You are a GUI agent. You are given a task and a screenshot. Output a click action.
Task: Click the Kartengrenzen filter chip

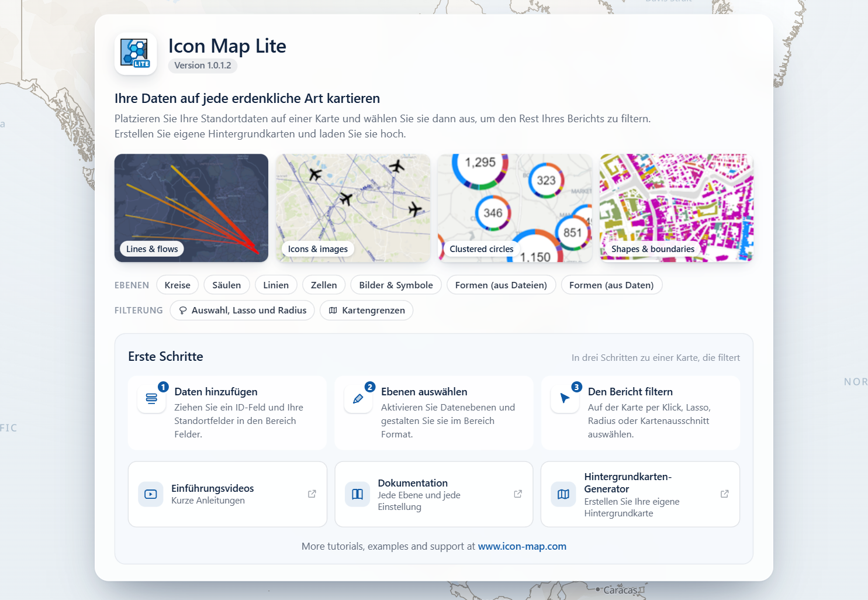[366, 311]
